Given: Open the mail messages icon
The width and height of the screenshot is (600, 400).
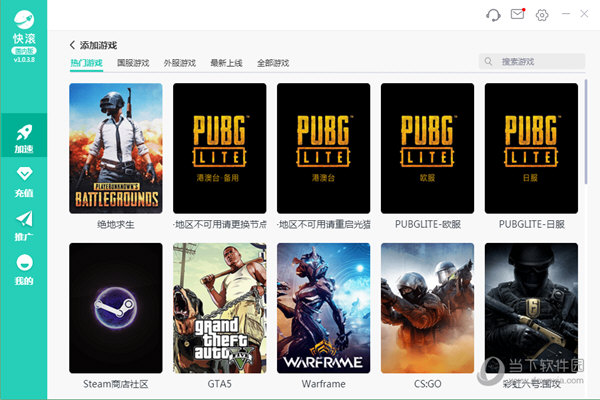Looking at the screenshot, I should click(x=517, y=14).
